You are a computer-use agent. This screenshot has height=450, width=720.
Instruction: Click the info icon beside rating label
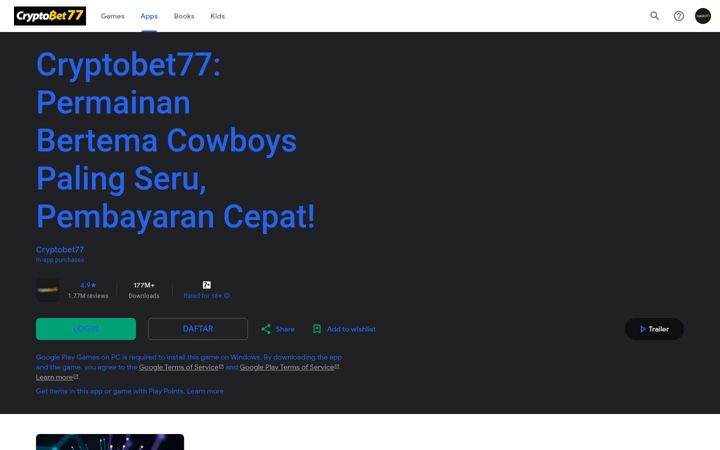[227, 296]
